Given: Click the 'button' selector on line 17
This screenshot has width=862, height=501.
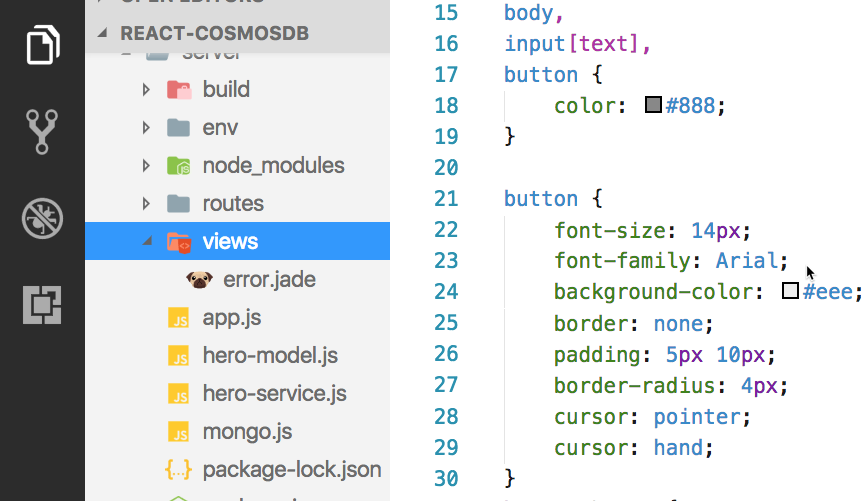Looking at the screenshot, I should point(541,74).
